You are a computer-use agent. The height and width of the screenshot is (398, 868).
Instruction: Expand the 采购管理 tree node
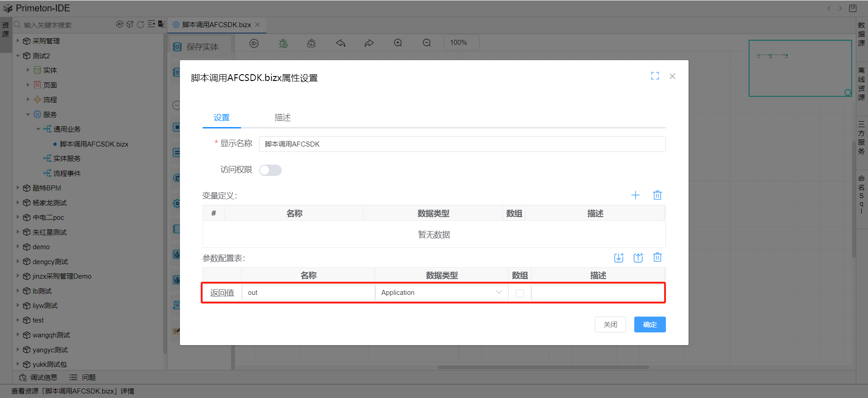[18, 41]
